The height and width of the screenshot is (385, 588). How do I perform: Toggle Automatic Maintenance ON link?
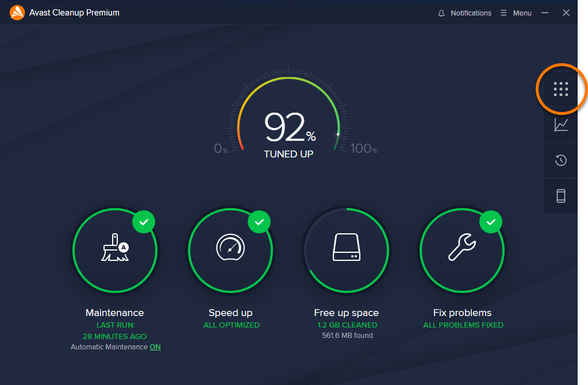point(155,347)
